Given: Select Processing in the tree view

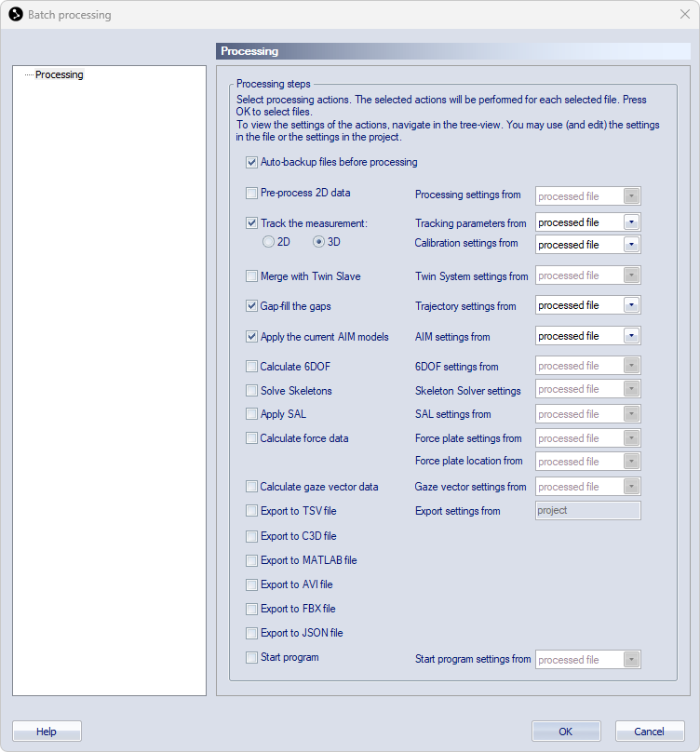Looking at the screenshot, I should [59, 74].
